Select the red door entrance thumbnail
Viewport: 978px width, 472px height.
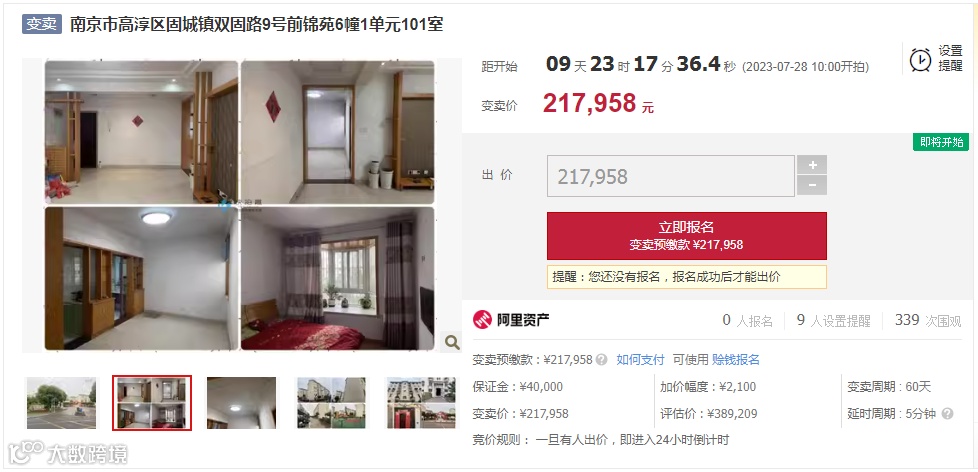click(x=422, y=403)
